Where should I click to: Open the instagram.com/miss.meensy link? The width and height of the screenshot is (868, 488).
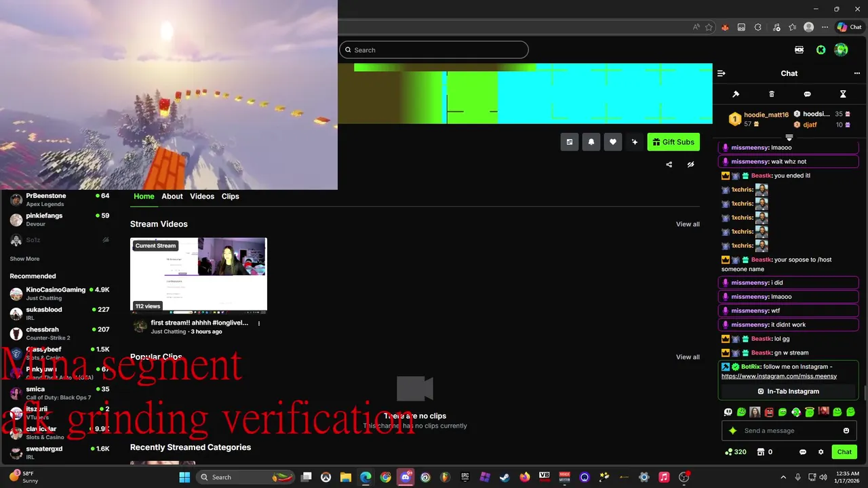click(779, 376)
